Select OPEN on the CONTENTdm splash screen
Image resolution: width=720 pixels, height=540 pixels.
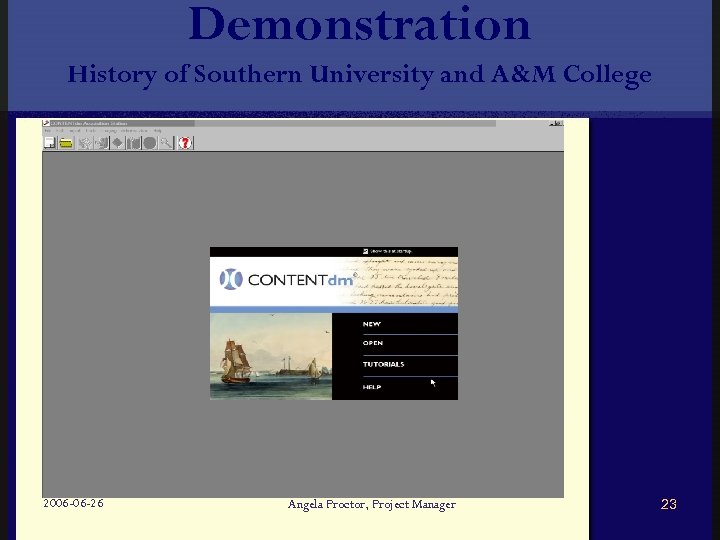pyautogui.click(x=372, y=343)
